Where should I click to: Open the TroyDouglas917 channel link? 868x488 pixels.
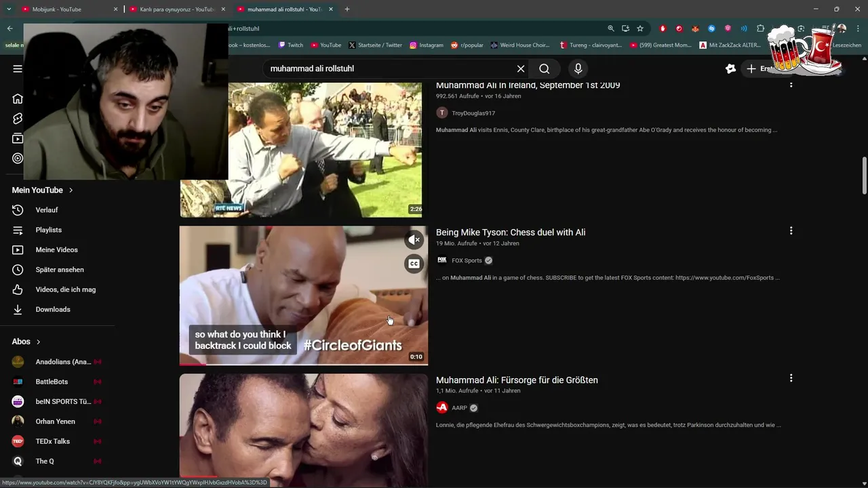click(x=473, y=113)
